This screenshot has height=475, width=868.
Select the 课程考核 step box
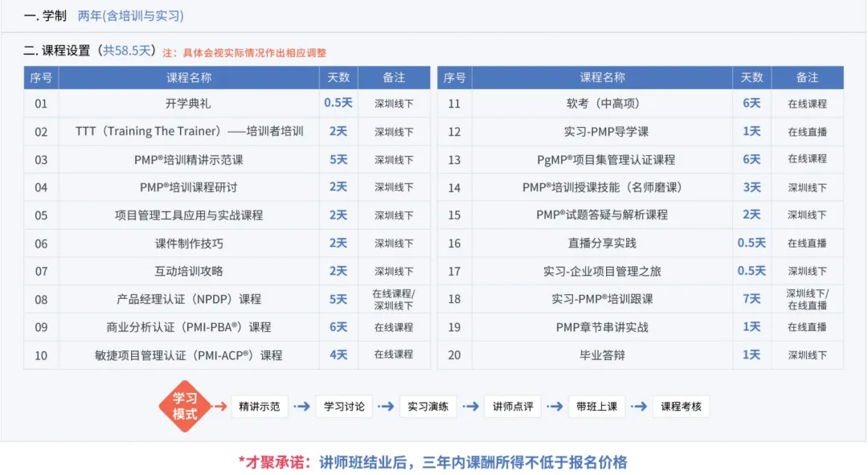click(681, 407)
